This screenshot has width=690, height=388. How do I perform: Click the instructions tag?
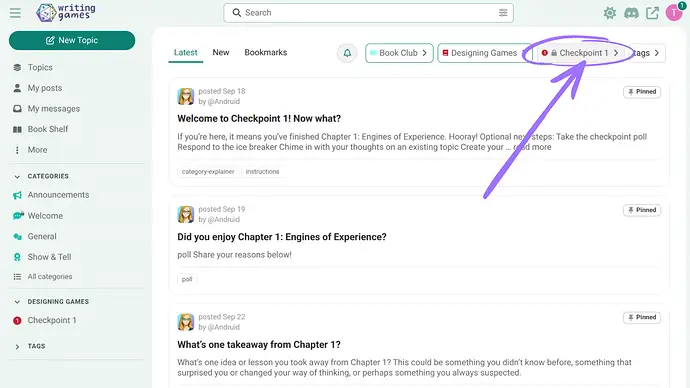tap(262, 172)
